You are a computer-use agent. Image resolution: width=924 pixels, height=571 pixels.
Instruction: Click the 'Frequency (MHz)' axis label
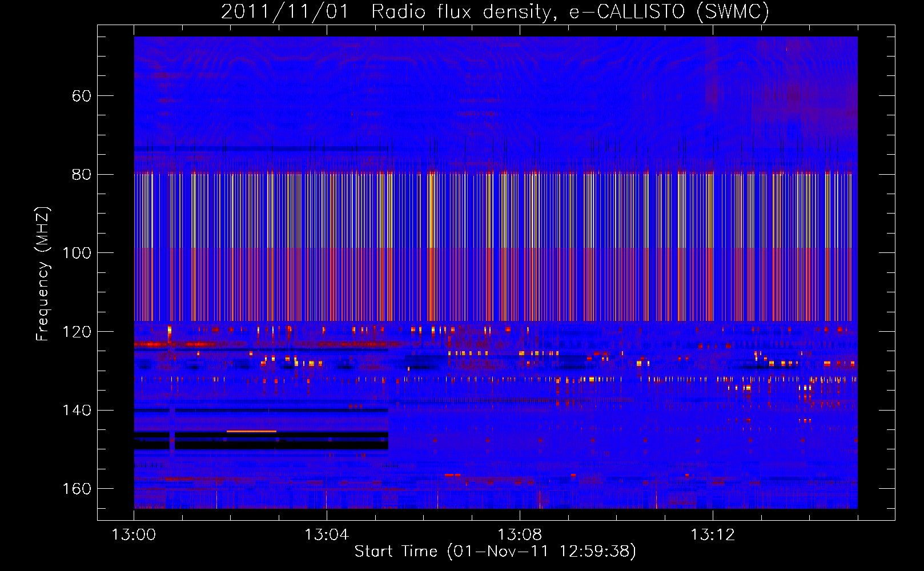[43, 274]
